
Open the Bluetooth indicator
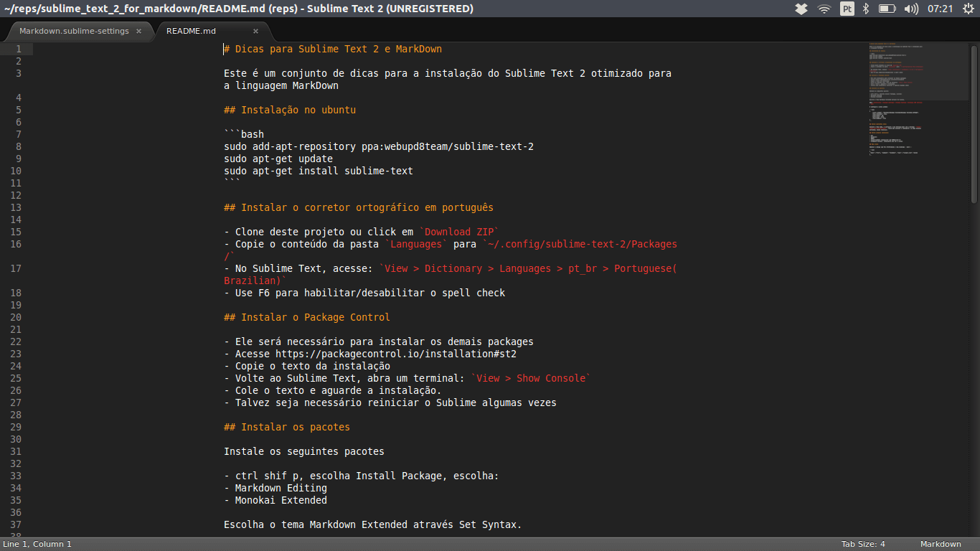pos(866,9)
